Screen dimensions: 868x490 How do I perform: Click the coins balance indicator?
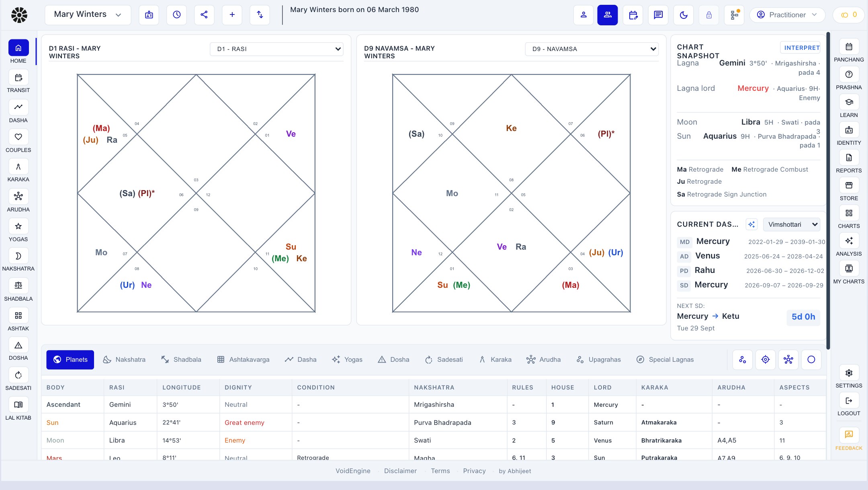coord(849,15)
